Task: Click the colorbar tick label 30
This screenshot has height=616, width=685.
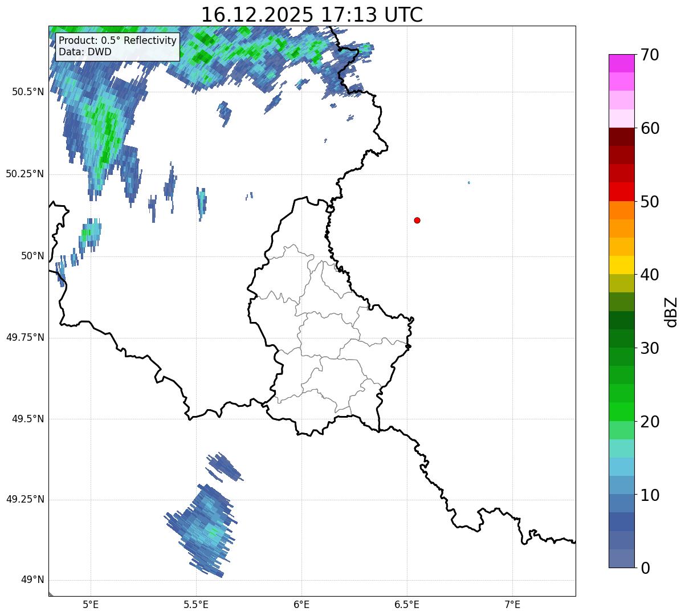Action: (x=650, y=348)
